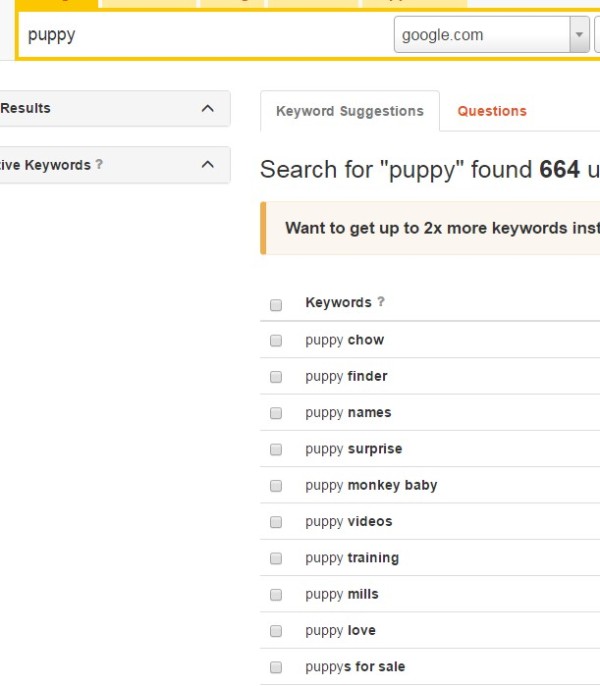Image resolution: width=600 pixels, height=686 pixels.
Task: Check the box for puppy finder
Action: (x=276, y=377)
